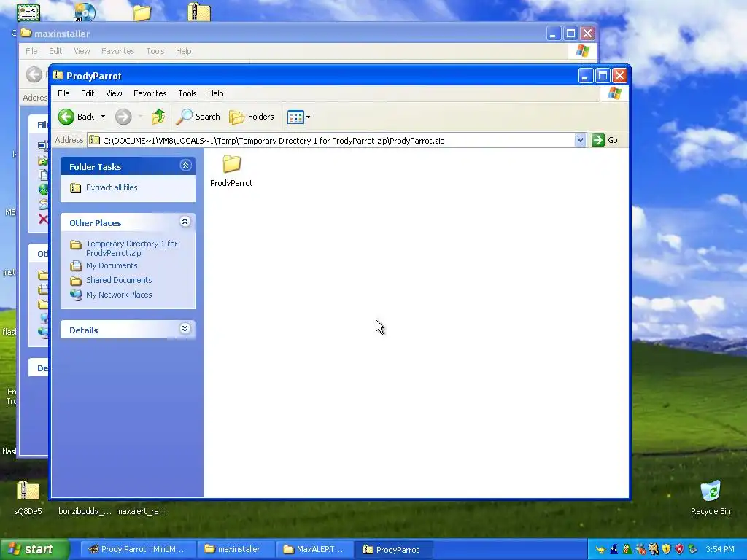The image size is (747, 560).
Task: Open the Back history dropdown arrow
Action: (103, 117)
